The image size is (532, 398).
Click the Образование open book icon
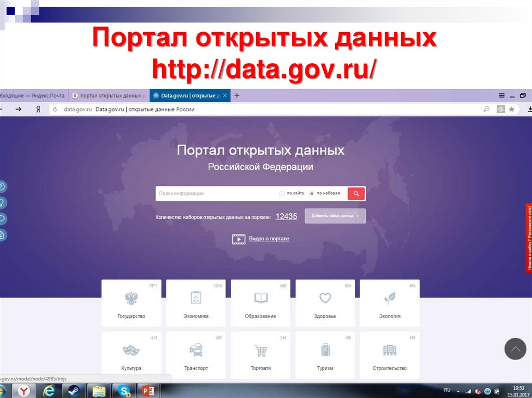click(261, 298)
